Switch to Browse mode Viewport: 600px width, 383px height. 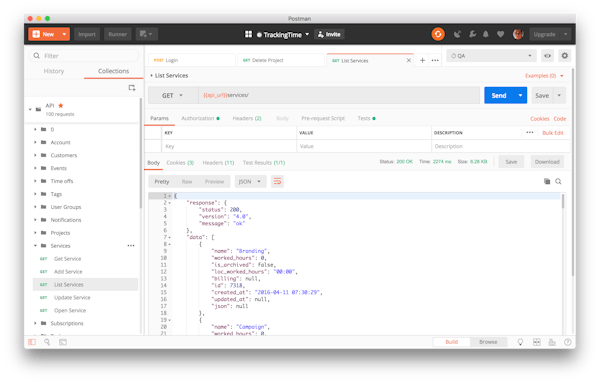(x=488, y=342)
